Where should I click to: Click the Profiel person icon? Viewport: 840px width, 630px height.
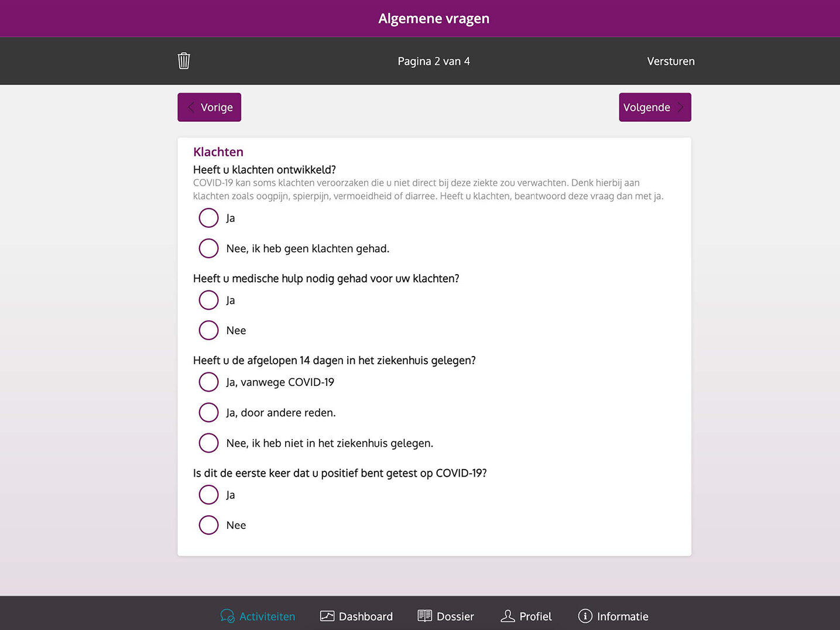[x=508, y=616]
